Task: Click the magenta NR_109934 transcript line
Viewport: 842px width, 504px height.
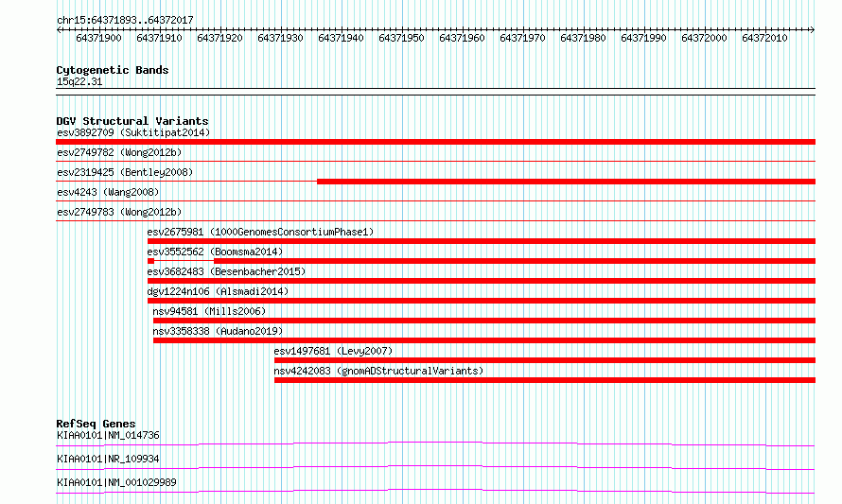Action: [435, 467]
